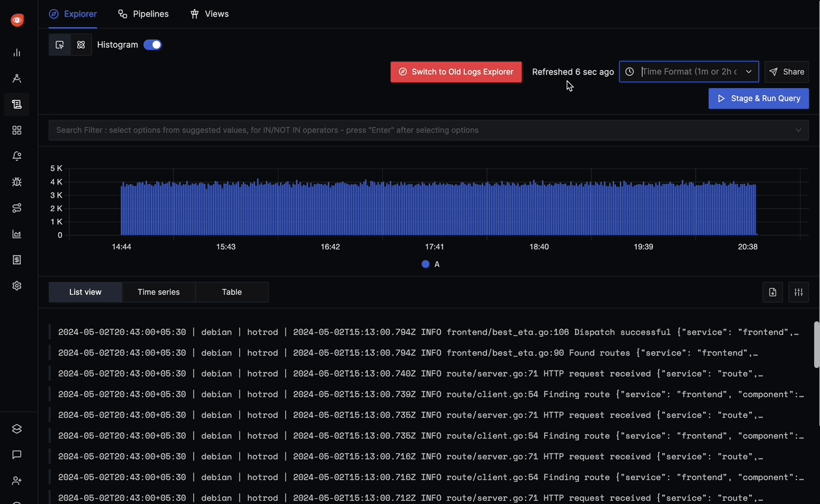This screenshot has height=504, width=820.
Task: Click the 20:38 label on time axis
Action: click(747, 247)
